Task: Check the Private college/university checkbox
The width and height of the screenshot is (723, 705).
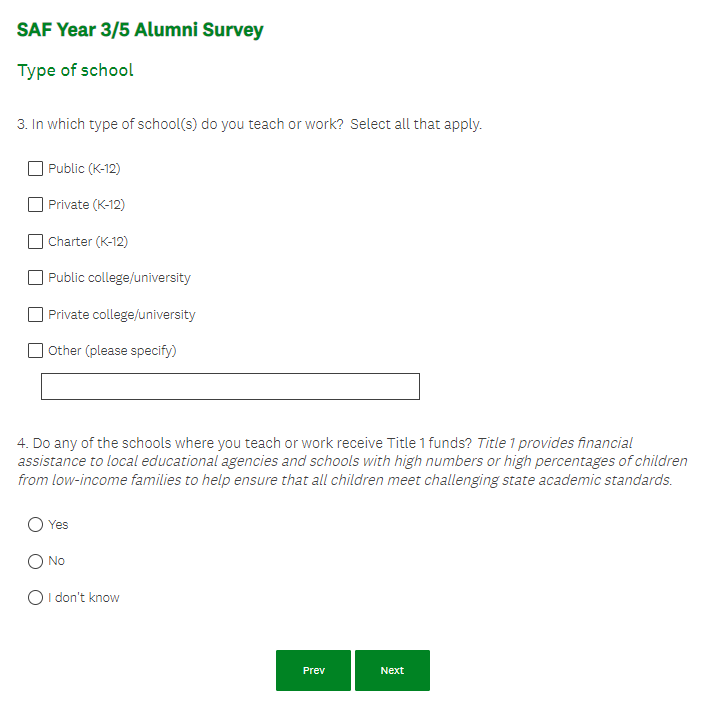Action: pos(36,315)
